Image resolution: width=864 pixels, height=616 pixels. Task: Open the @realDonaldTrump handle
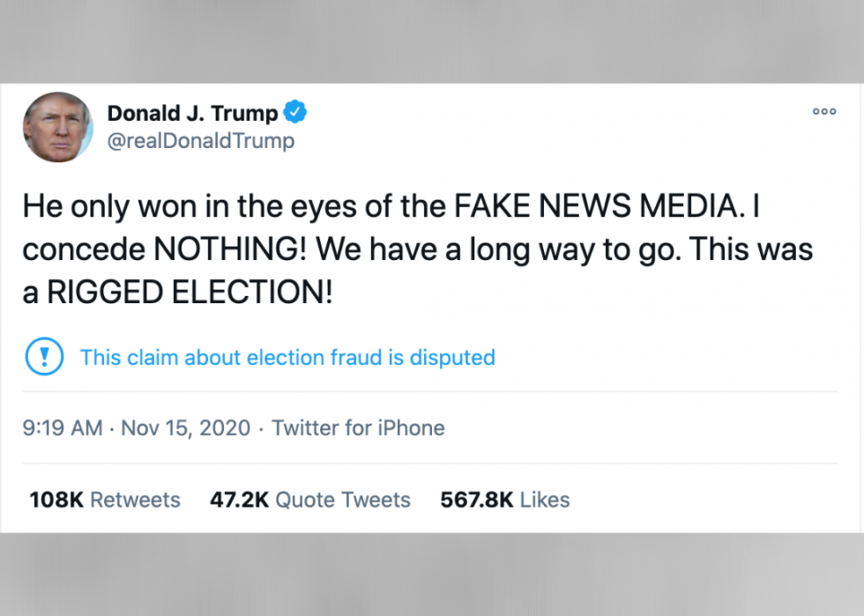[201, 141]
